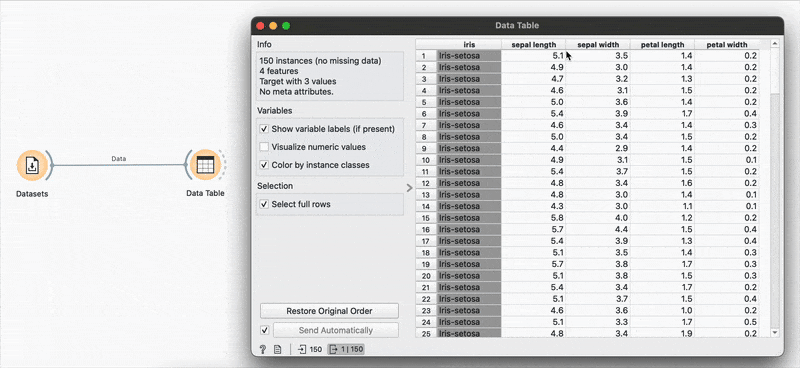The height and width of the screenshot is (368, 800).
Task: Open the report document icon
Action: click(x=278, y=350)
